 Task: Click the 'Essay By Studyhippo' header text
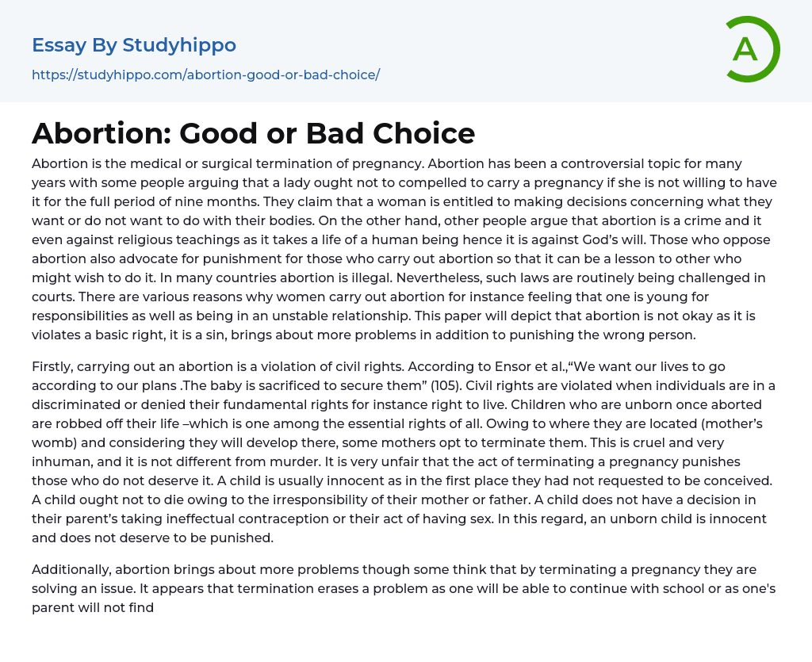coord(134,45)
